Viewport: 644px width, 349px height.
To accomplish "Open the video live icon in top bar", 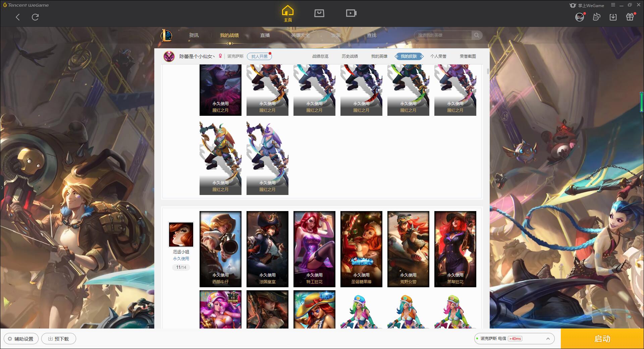I will (x=351, y=13).
